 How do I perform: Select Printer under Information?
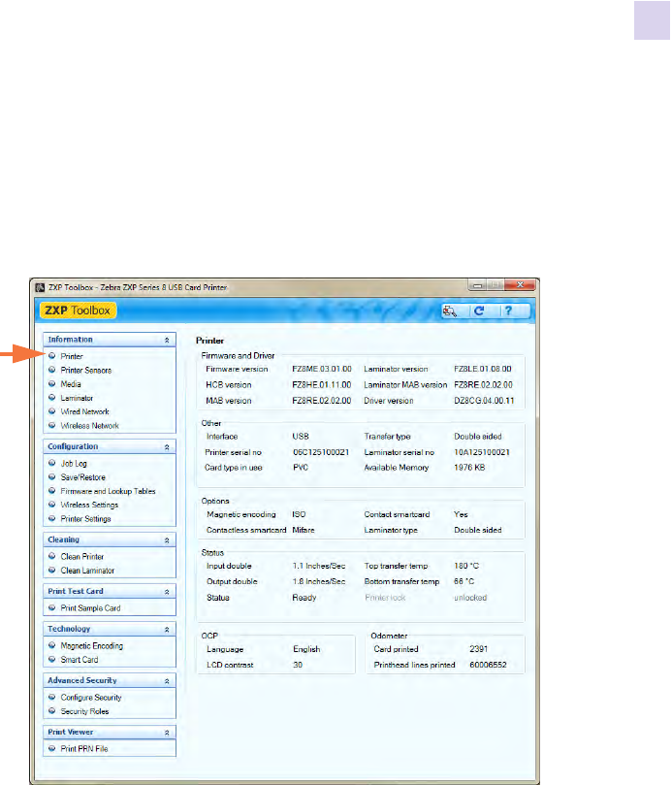pyautogui.click(x=72, y=356)
